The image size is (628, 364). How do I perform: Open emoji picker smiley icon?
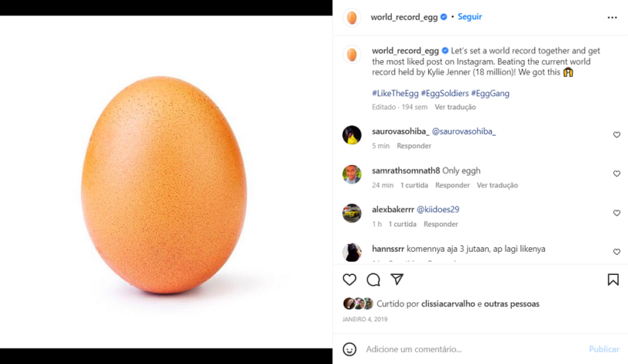tap(349, 349)
